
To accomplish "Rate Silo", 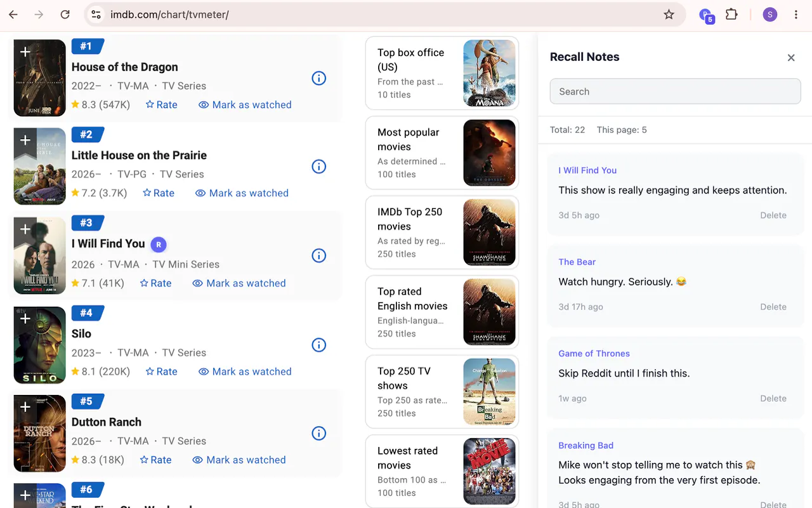I will 161,371.
